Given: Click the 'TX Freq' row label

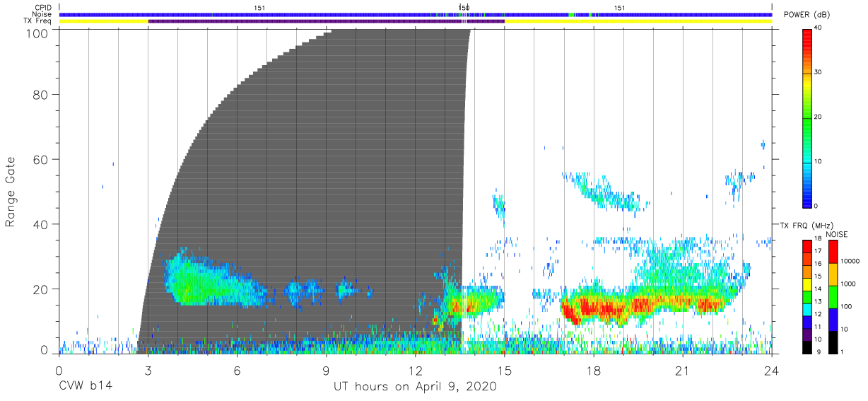Looking at the screenshot, I should coord(38,21).
